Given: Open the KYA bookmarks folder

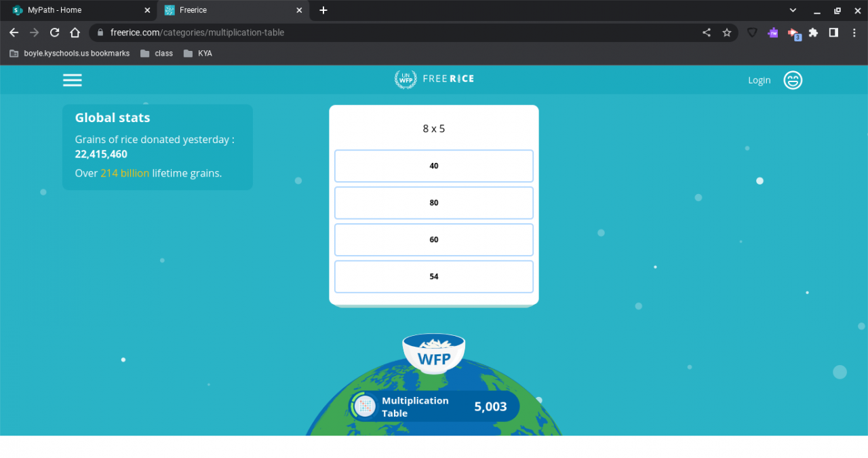Looking at the screenshot, I should click(x=198, y=53).
